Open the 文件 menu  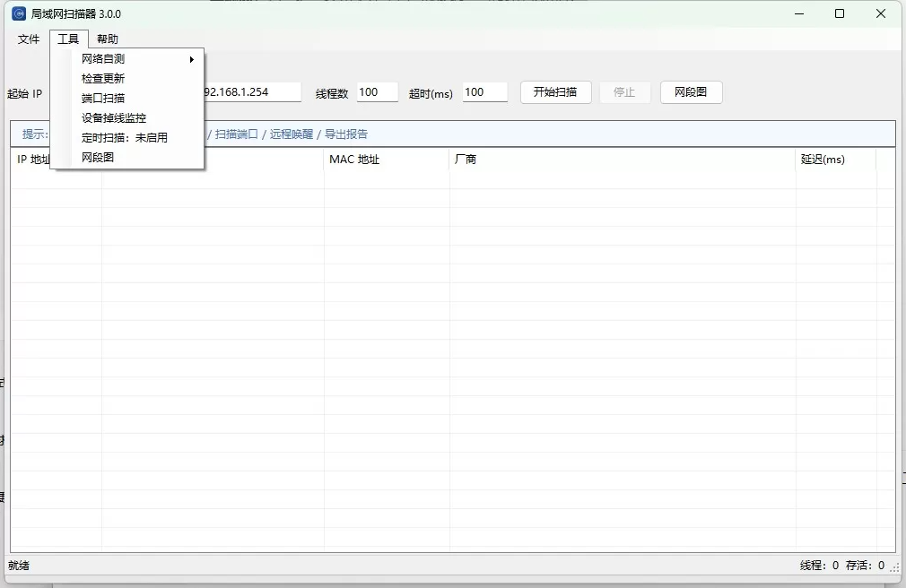pyautogui.click(x=29, y=39)
